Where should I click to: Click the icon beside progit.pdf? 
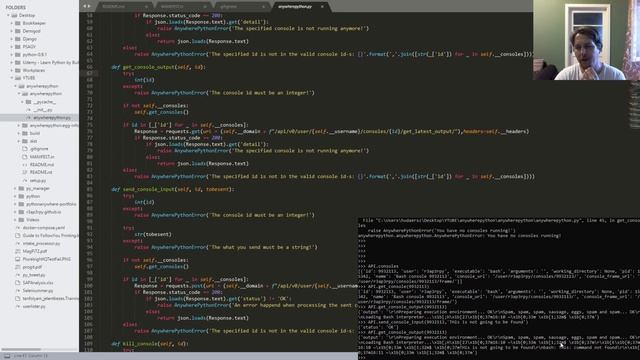point(18,267)
